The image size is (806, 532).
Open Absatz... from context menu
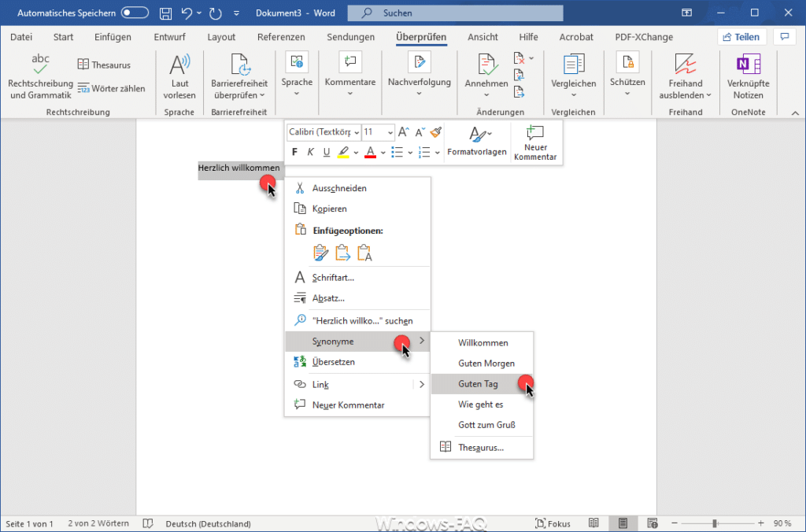tap(357, 298)
